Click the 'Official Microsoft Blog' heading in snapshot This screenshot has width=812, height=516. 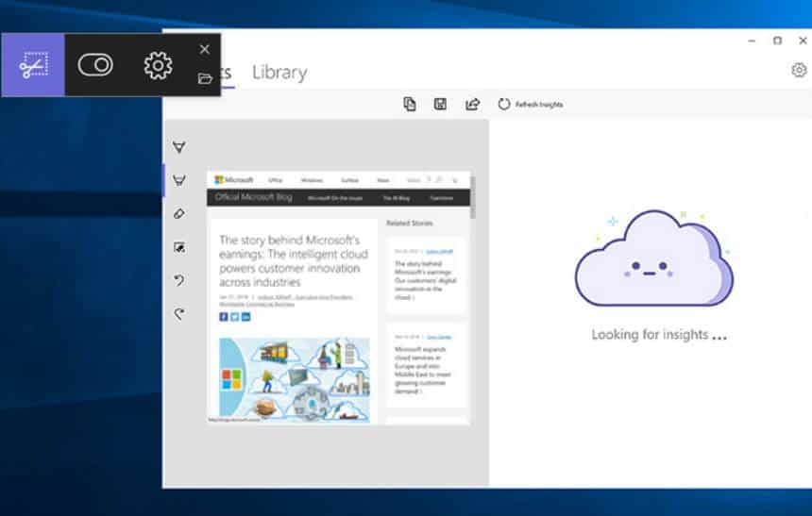point(254,197)
